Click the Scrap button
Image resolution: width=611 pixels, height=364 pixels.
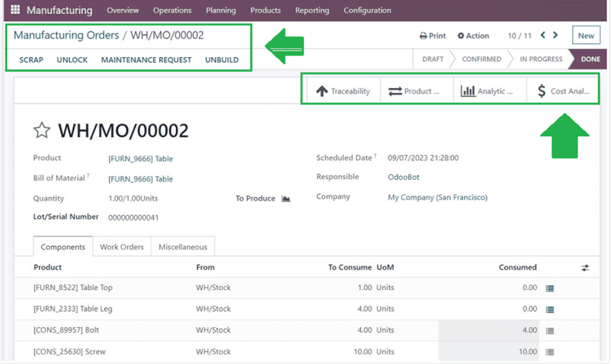(31, 60)
